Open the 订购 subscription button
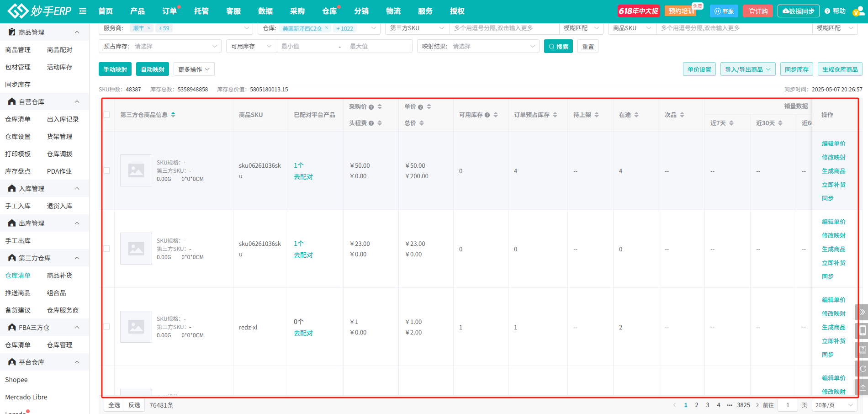Viewport: 868px width, 414px height. pos(758,11)
